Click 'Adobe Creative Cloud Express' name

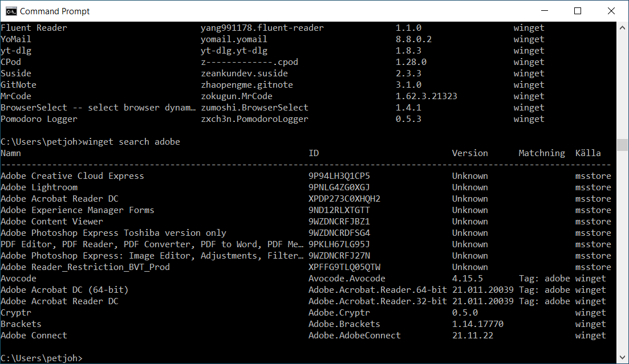(x=72, y=176)
